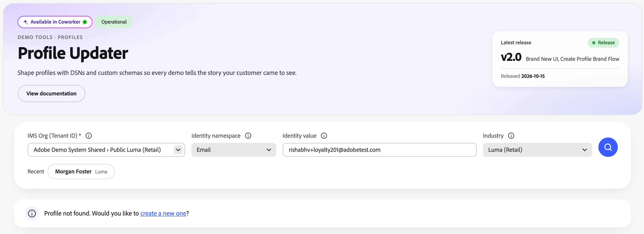The height and width of the screenshot is (234, 644).
Task: Focus the Identity value email field
Action: [379, 150]
